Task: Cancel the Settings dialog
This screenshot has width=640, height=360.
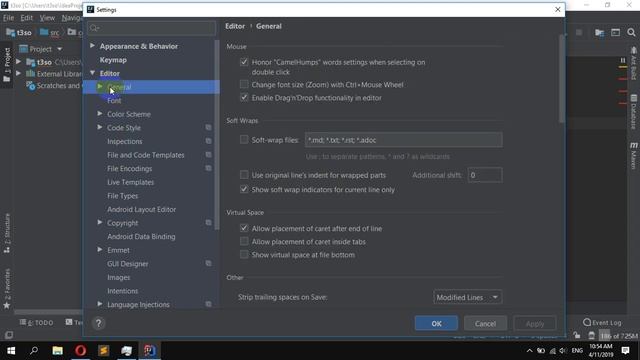Action: click(485, 323)
